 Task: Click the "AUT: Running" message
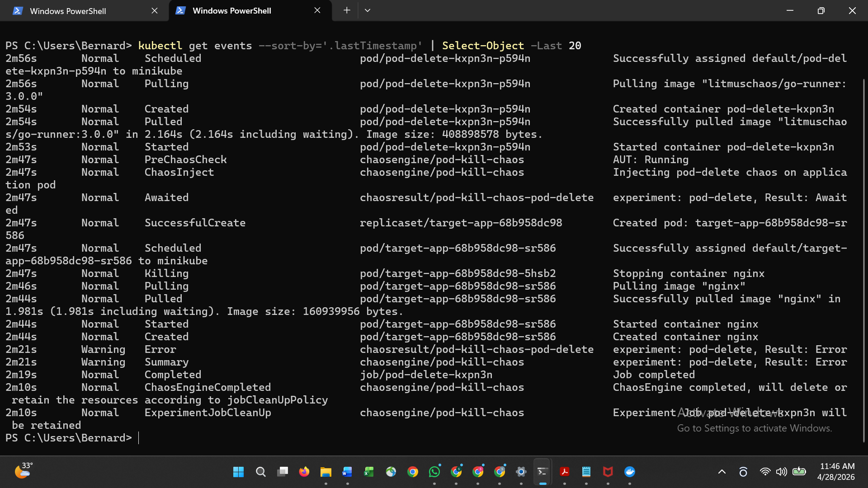point(651,160)
